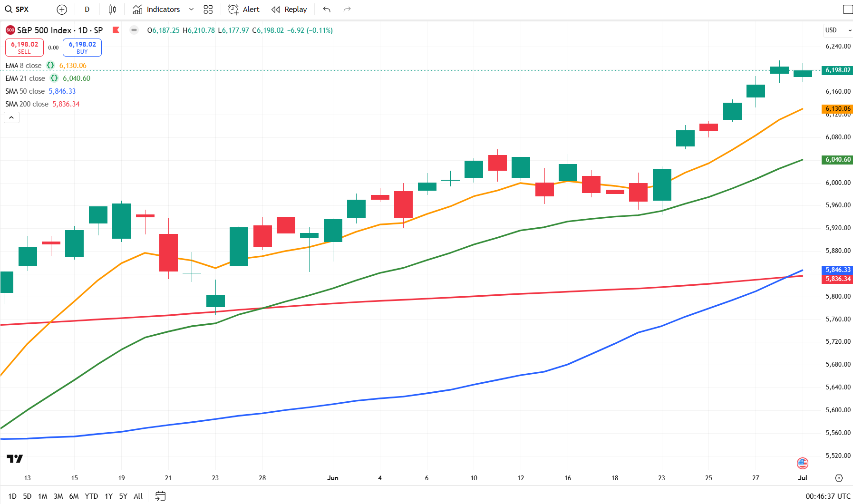Undo the last chart action
Screen dimensions: 853x504
click(x=327, y=10)
